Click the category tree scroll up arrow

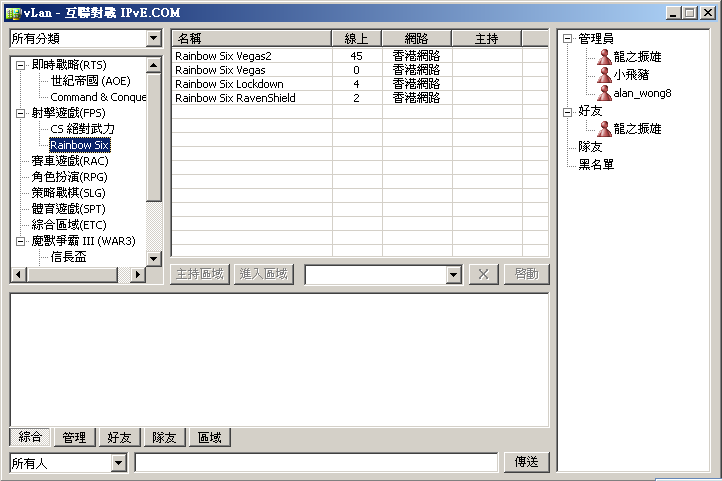coord(153,65)
